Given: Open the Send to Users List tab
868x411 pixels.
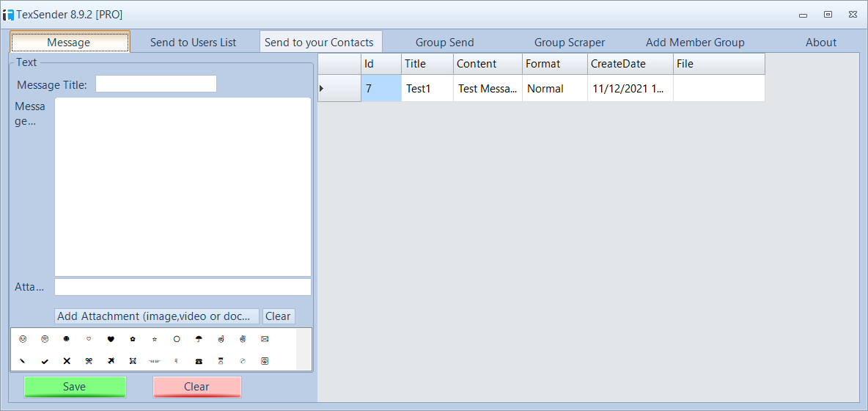Looking at the screenshot, I should [194, 42].
